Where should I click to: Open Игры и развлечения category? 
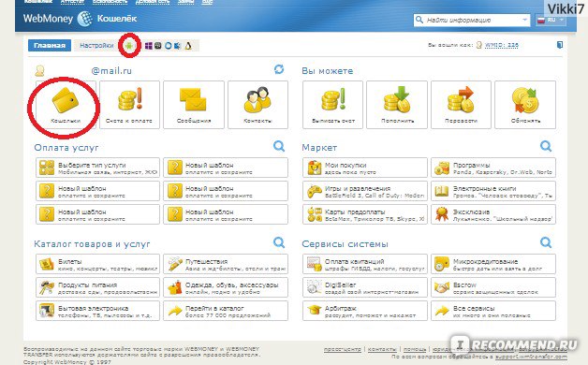coord(365,191)
